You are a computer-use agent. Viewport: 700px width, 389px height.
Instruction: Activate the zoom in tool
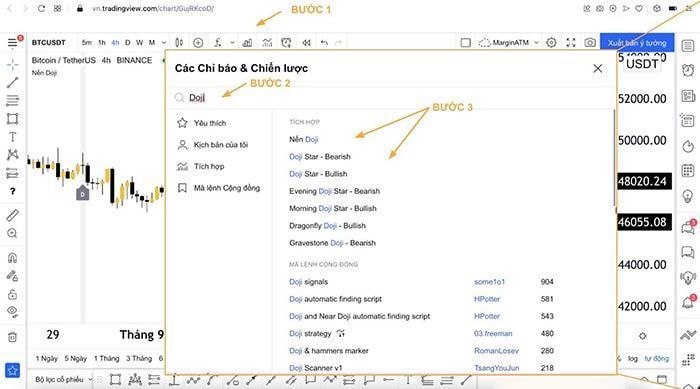[x=12, y=233]
